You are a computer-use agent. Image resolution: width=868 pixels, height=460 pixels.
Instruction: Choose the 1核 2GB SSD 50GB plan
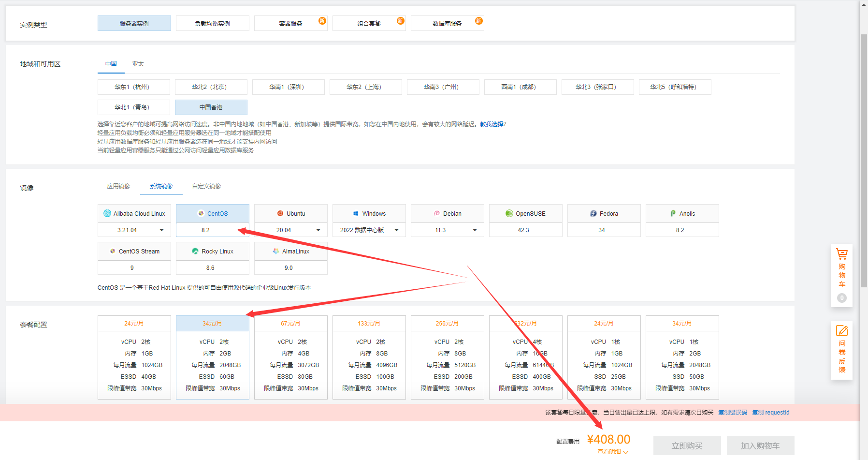[682, 357]
